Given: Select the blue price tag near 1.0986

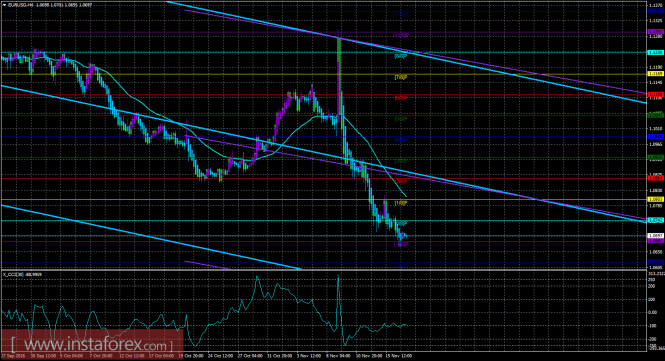Looking at the screenshot, I should click(655, 136).
